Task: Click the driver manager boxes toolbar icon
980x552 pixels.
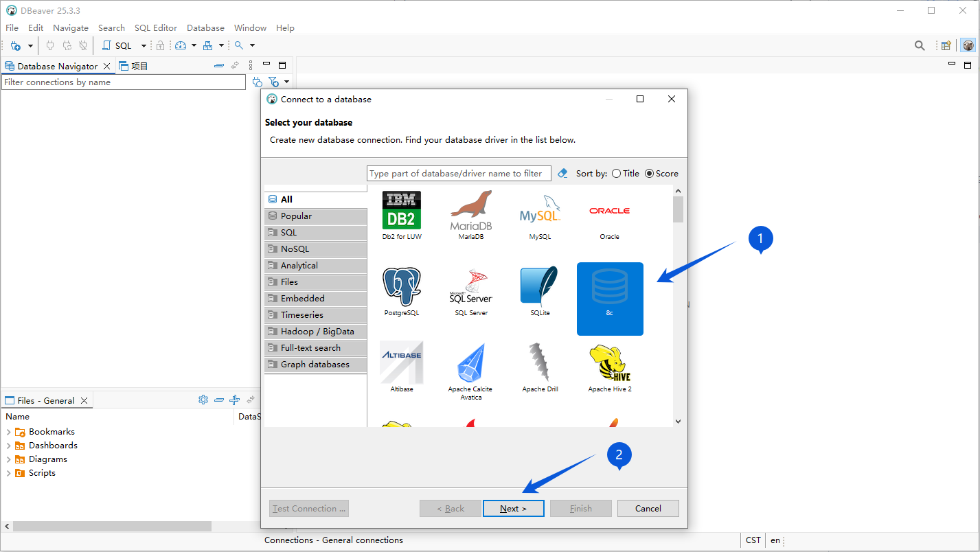Action: pyautogui.click(x=208, y=45)
